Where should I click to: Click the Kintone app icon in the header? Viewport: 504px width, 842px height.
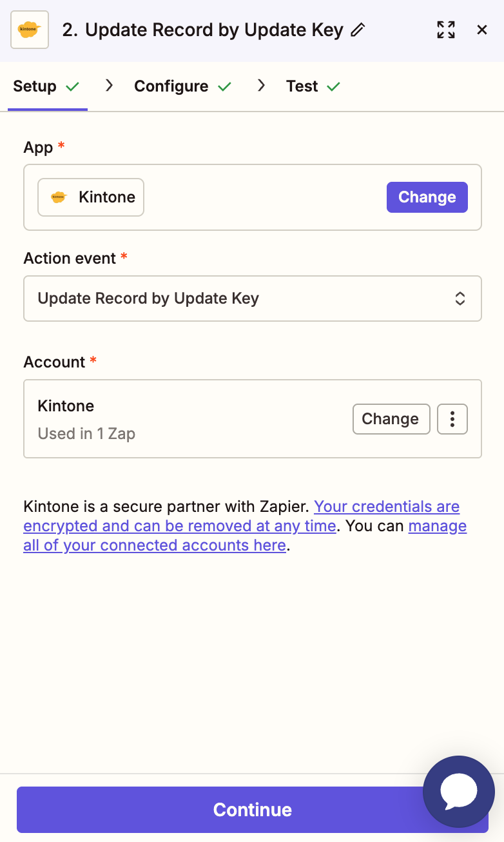(29, 29)
